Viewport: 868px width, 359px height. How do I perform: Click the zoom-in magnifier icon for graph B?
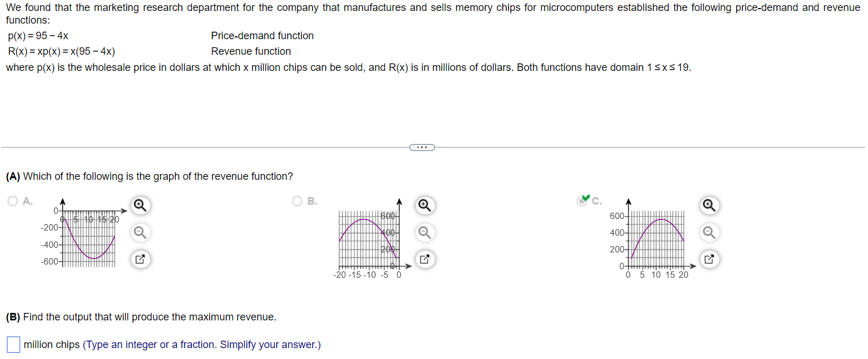coord(424,205)
